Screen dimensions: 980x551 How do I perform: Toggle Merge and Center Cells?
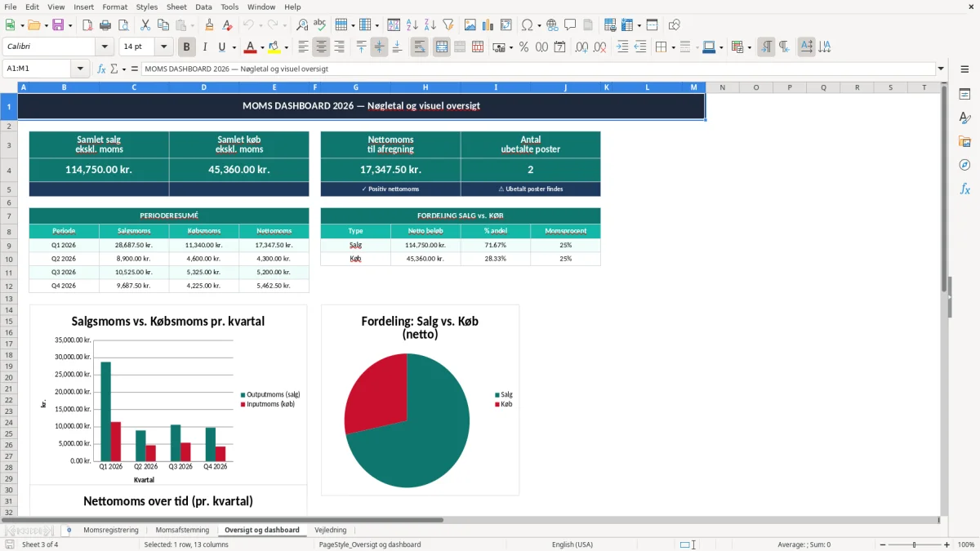[x=442, y=47]
